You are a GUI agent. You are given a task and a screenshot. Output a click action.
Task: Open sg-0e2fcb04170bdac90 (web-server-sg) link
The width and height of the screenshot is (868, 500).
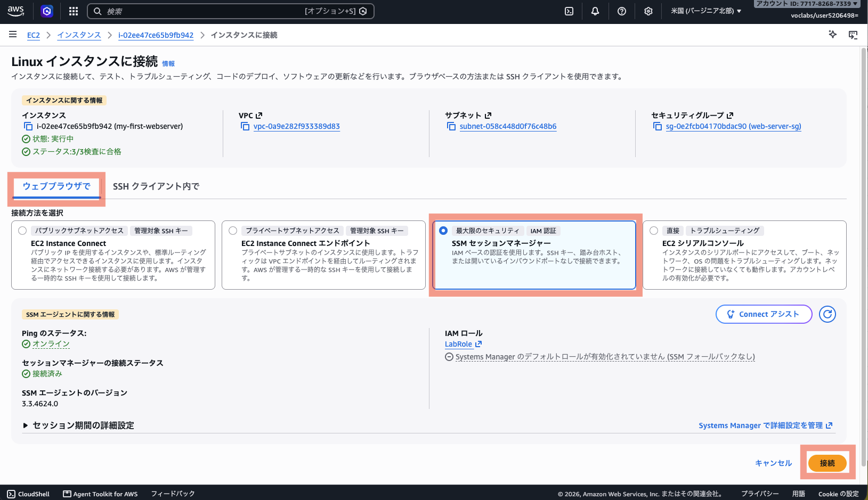coord(734,126)
